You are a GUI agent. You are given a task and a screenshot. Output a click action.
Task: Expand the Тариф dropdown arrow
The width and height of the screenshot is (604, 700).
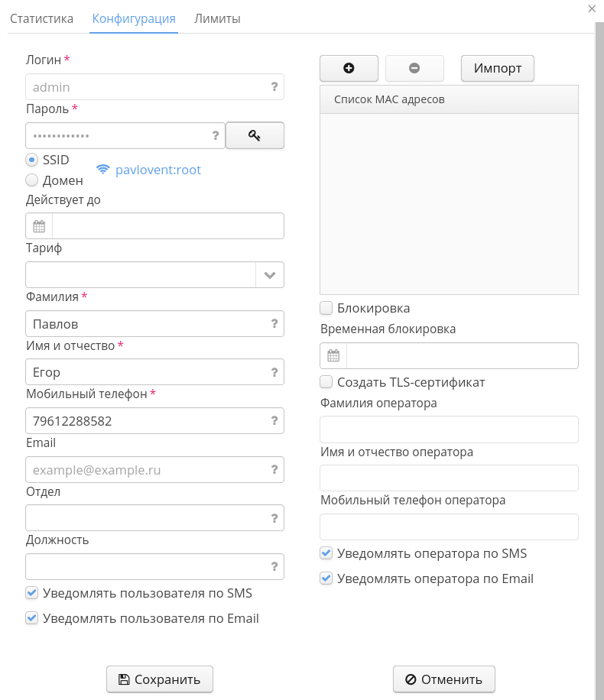(270, 275)
